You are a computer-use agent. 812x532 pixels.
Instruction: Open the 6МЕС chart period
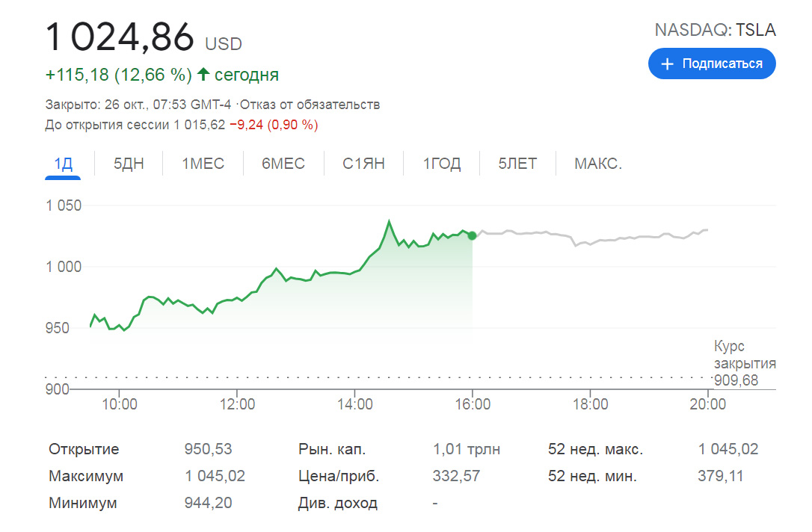coord(283,164)
